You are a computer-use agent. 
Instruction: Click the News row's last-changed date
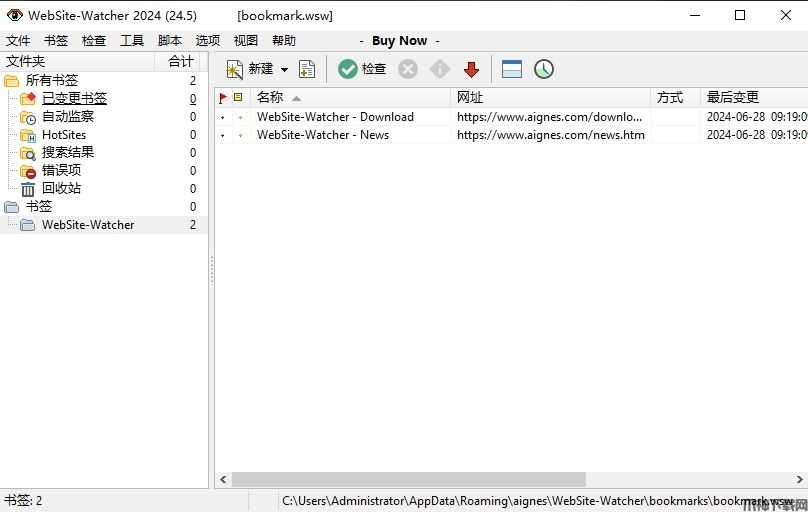tap(756, 135)
